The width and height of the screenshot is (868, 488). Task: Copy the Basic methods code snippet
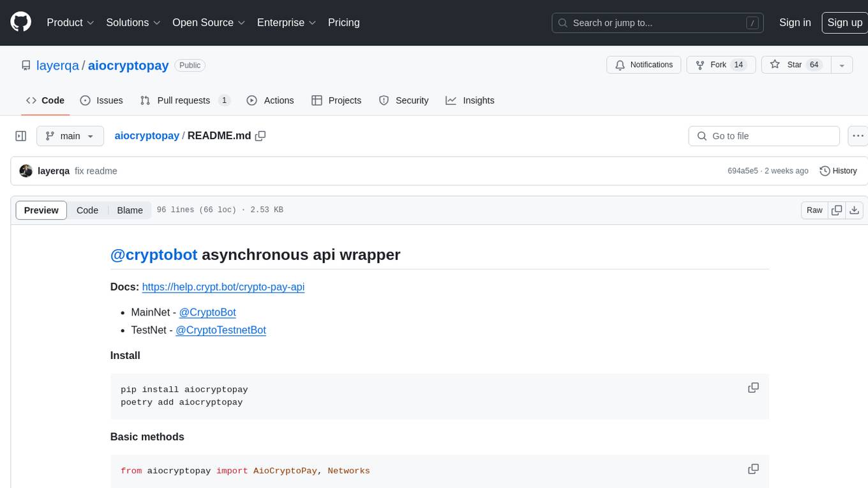click(753, 469)
